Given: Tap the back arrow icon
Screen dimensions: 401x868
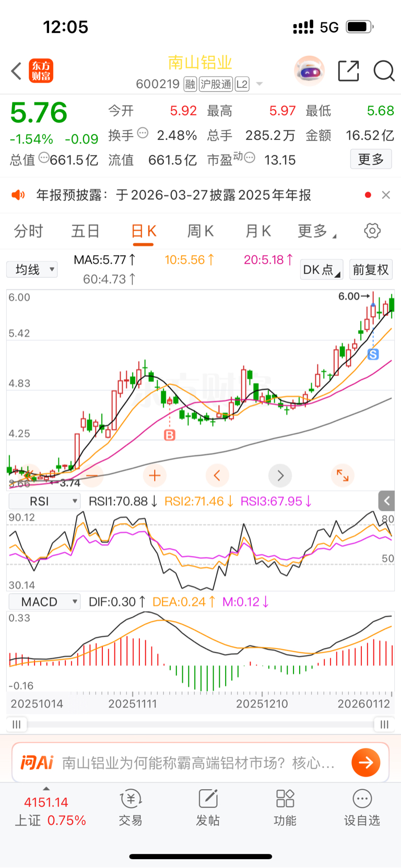Looking at the screenshot, I should pyautogui.click(x=16, y=71).
